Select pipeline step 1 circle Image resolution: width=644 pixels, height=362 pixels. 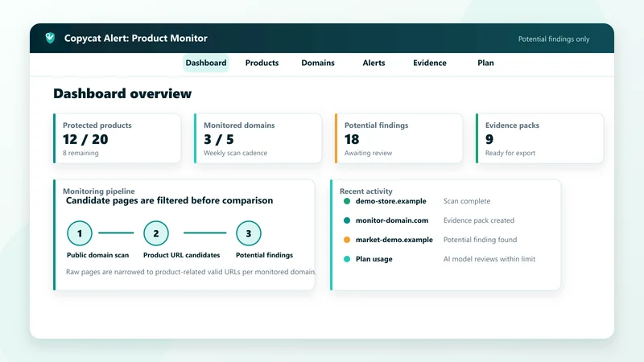80,233
